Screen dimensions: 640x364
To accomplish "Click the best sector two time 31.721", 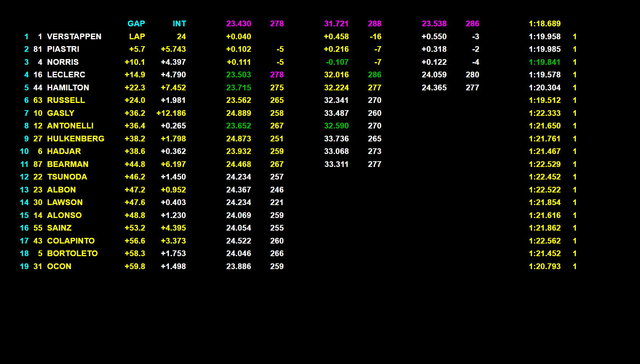I will (x=336, y=24).
